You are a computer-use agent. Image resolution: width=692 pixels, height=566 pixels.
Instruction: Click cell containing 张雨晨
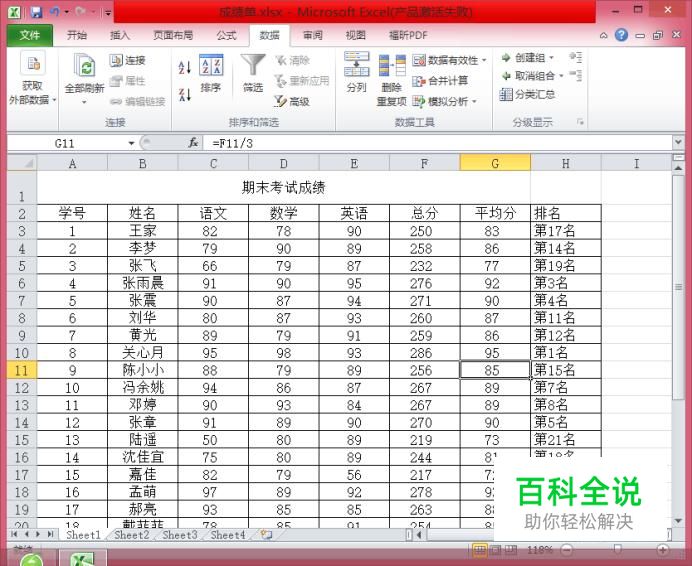[143, 283]
